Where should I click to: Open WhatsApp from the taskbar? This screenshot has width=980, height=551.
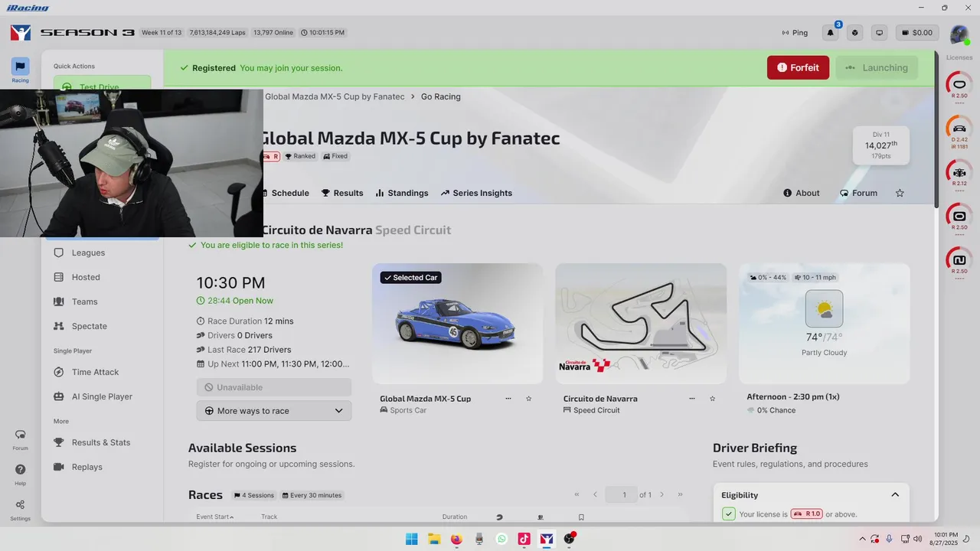501,539
